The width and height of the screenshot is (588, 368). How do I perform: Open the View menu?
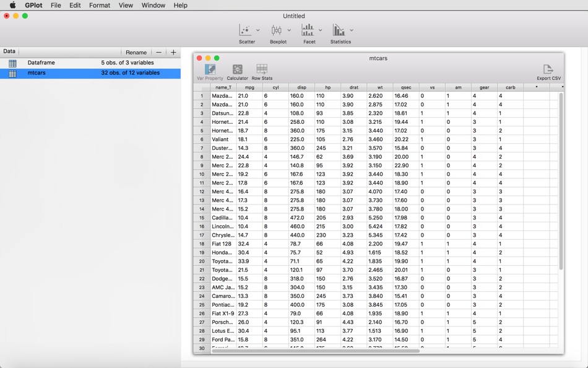click(126, 5)
